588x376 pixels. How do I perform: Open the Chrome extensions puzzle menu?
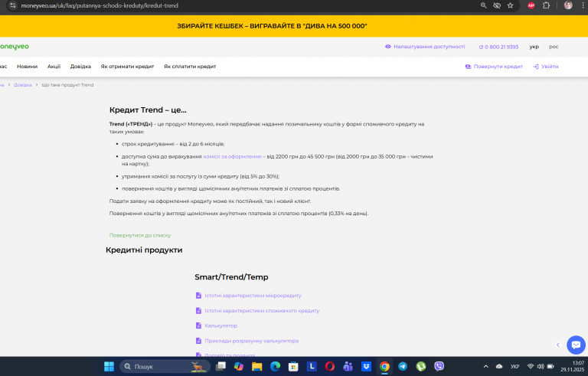click(546, 5)
